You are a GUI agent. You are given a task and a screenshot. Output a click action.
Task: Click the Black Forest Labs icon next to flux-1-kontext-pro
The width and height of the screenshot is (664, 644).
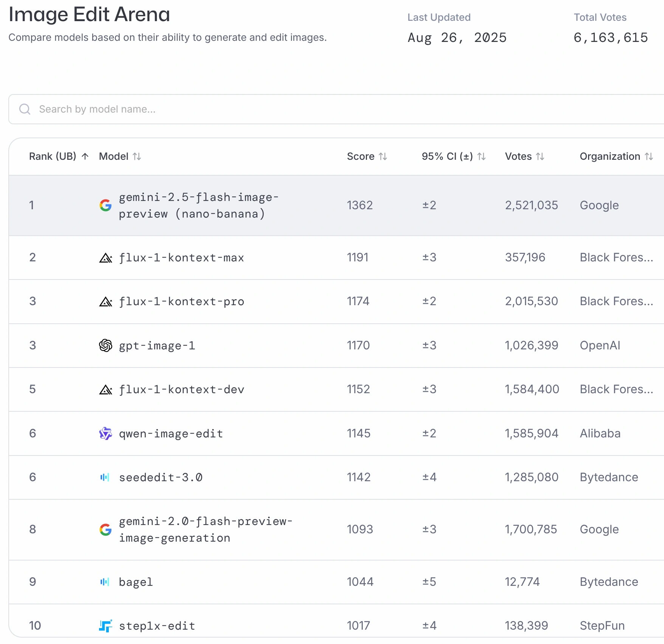pos(105,301)
